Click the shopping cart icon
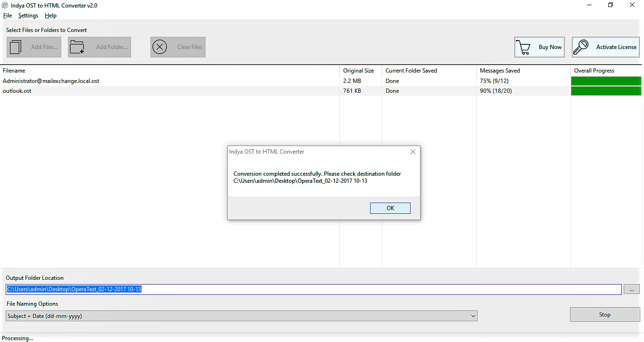Image resolution: width=644 pixels, height=342 pixels. point(523,47)
